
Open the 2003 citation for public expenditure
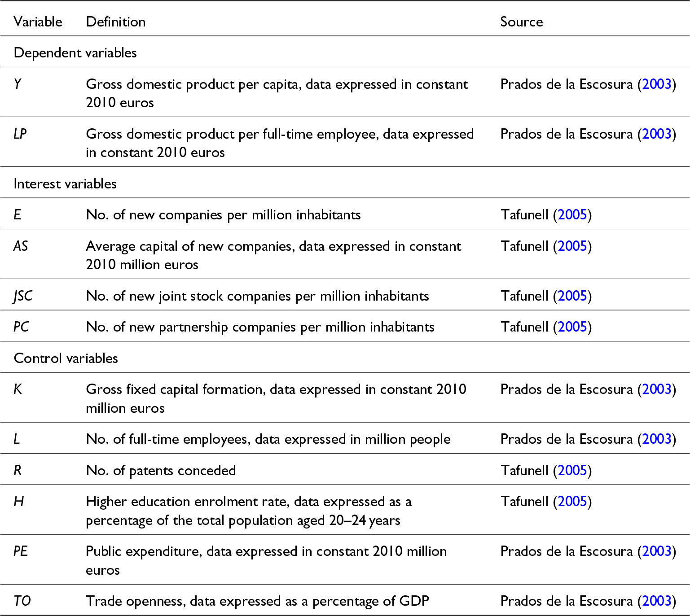pyautogui.click(x=656, y=551)
